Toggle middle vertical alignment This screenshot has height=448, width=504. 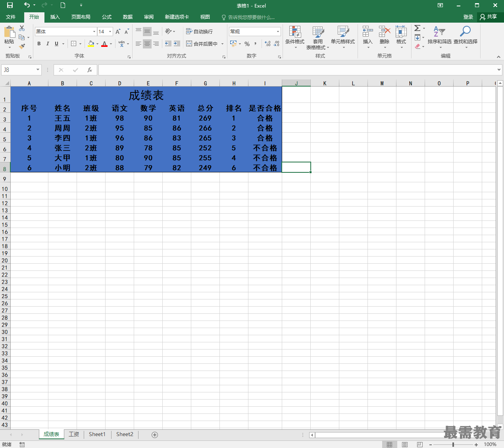[147, 31]
